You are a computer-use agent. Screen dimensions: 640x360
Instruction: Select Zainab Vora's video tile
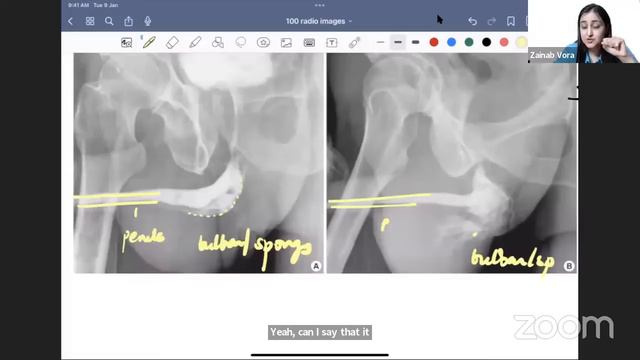click(584, 31)
